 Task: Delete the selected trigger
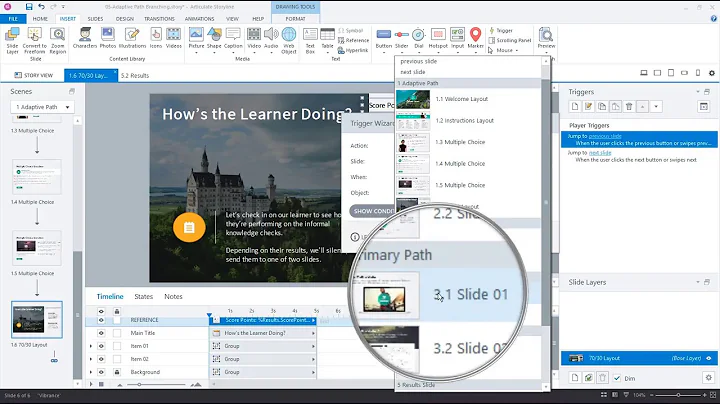pos(629,107)
